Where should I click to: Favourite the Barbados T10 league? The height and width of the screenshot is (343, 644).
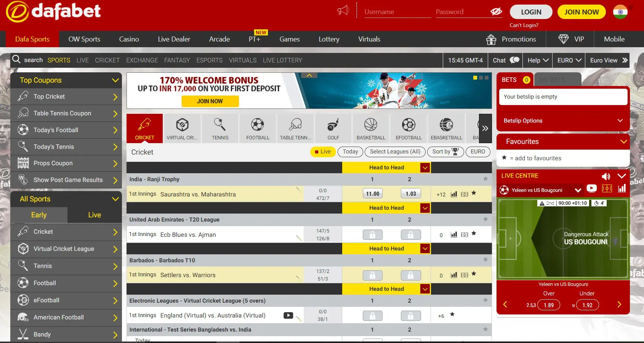(485, 260)
